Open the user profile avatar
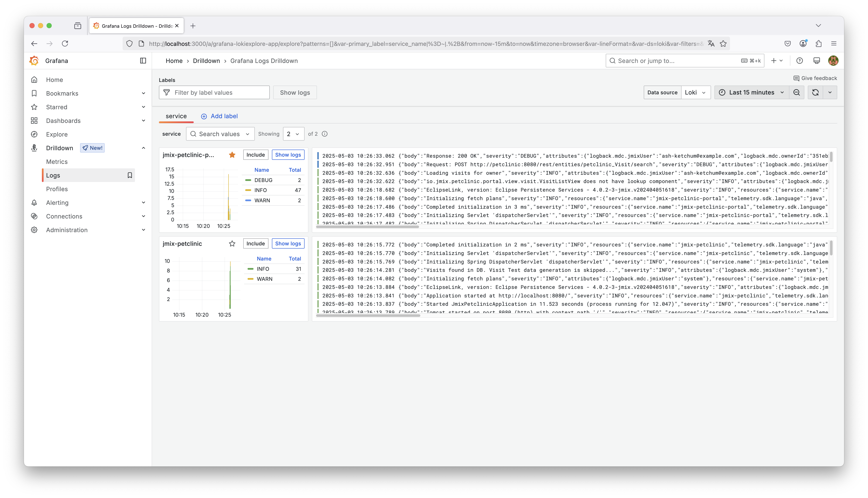868x498 pixels. pos(833,61)
